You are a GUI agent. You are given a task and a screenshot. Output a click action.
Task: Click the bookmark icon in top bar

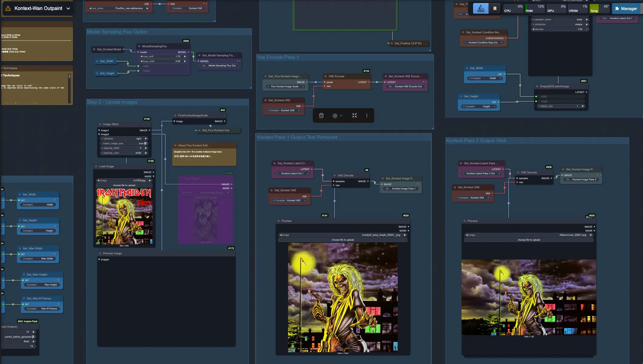click(x=495, y=8)
